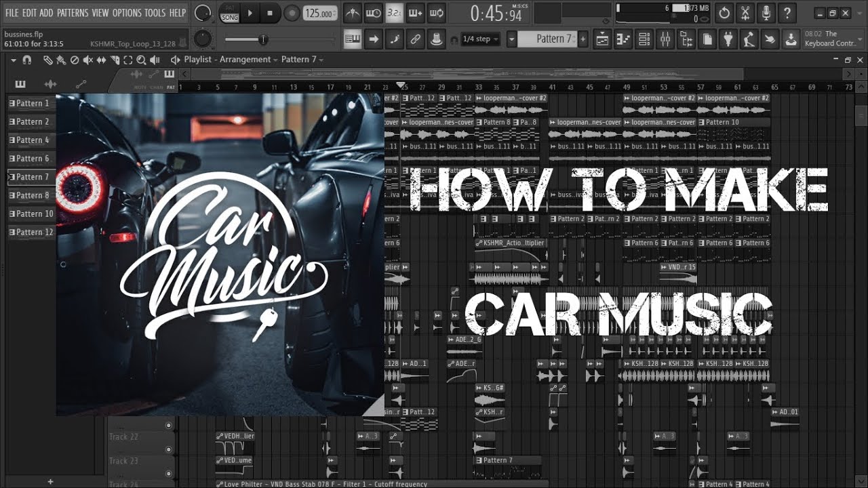Screen dimensions: 868x488
Task: Click the Pattern 7 name selector box
Action: click(x=547, y=39)
